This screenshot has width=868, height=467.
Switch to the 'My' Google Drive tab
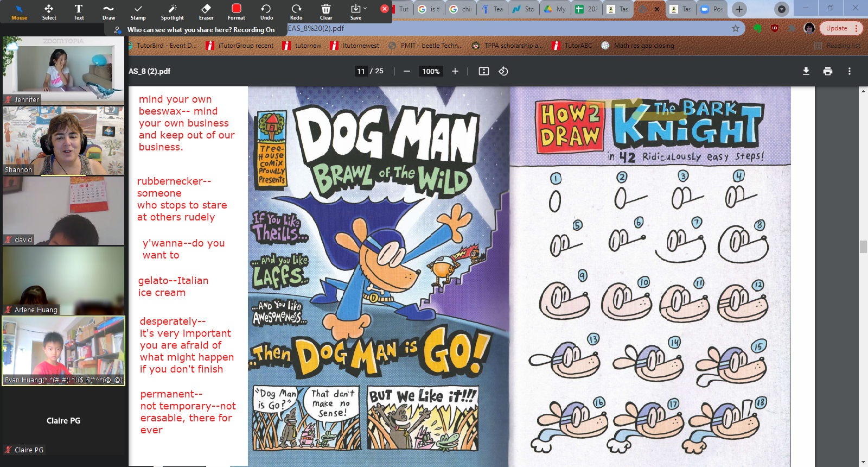556,9
